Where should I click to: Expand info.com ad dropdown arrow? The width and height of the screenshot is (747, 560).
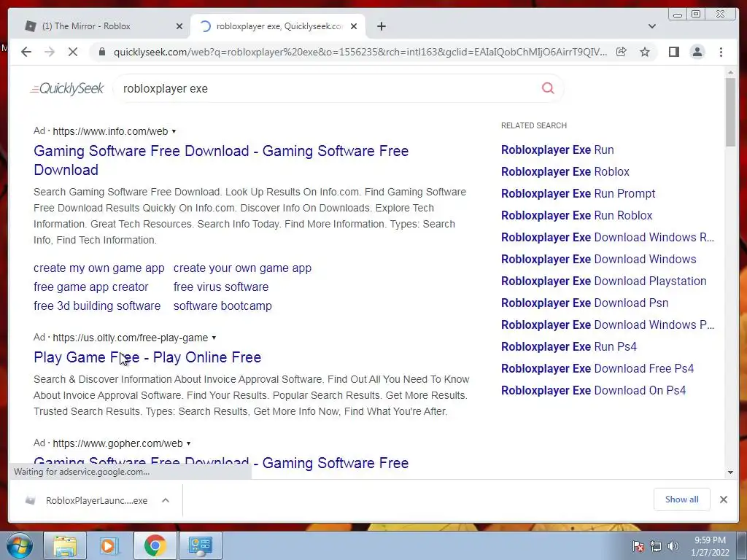(174, 131)
